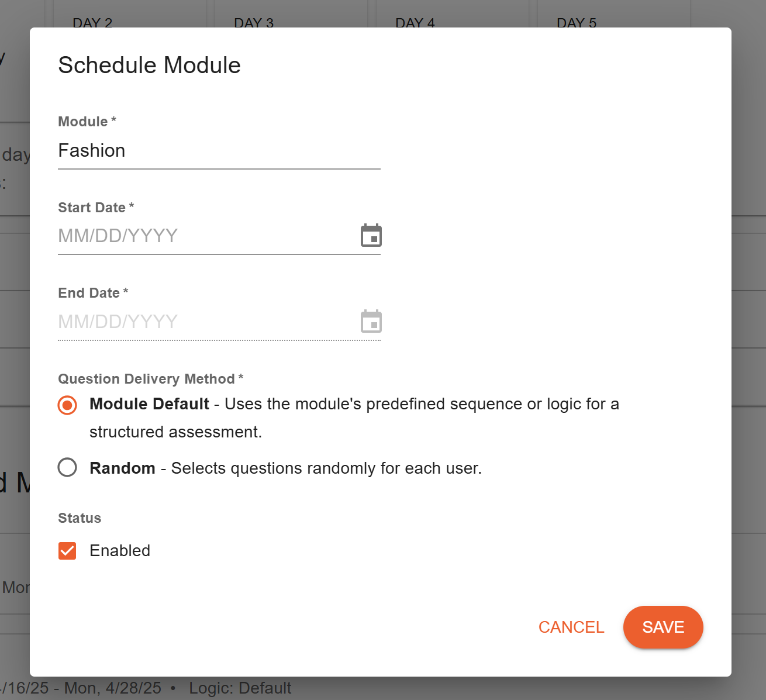Save the module schedule
Screen dimensions: 766x700
[x=663, y=627]
